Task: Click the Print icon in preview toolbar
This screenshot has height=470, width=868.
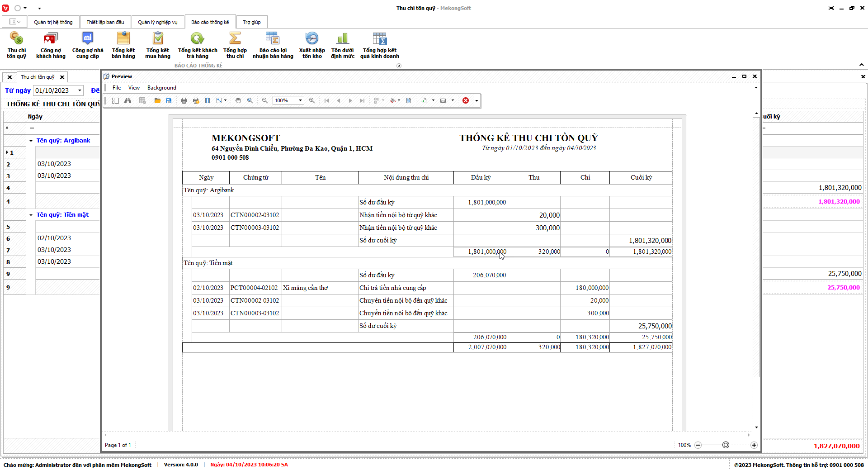Action: [x=184, y=100]
